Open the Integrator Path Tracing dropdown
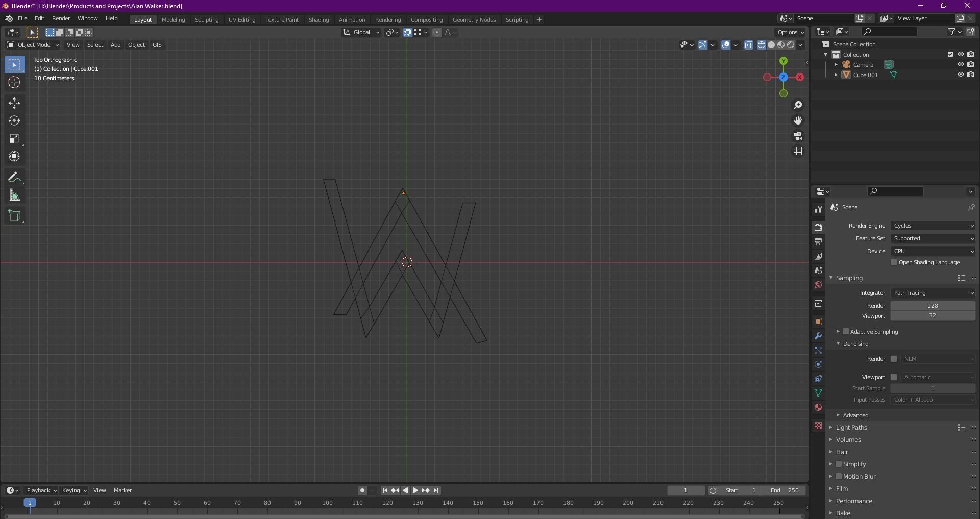This screenshot has width=980, height=519. tap(933, 293)
